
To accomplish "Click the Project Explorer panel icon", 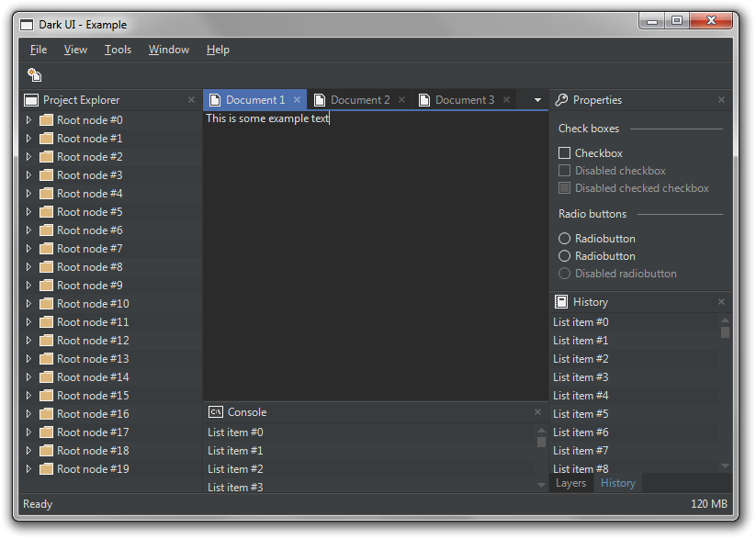I will (x=31, y=99).
